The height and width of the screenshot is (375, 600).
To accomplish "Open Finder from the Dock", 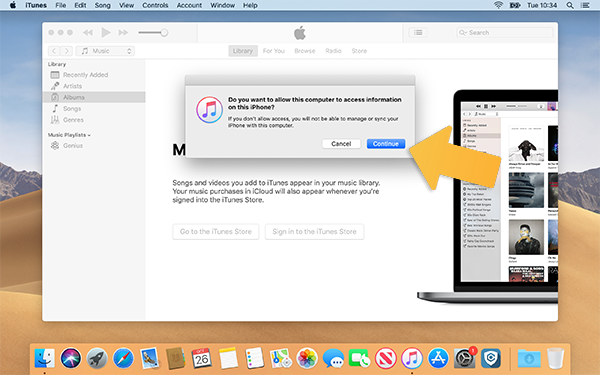I will (x=44, y=359).
